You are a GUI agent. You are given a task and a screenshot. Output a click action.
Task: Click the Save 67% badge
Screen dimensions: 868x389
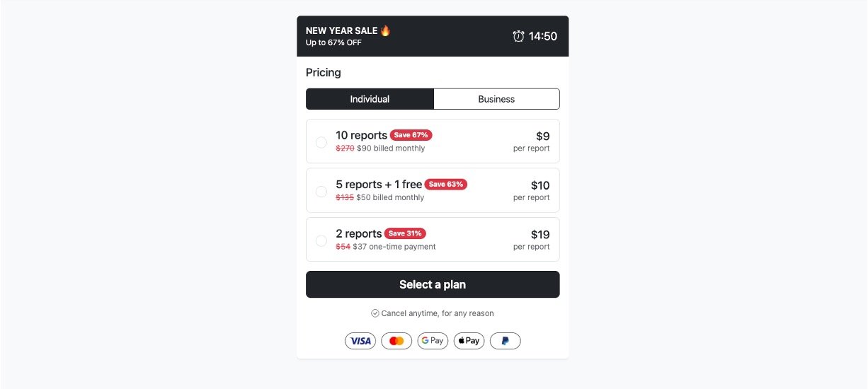click(x=411, y=135)
